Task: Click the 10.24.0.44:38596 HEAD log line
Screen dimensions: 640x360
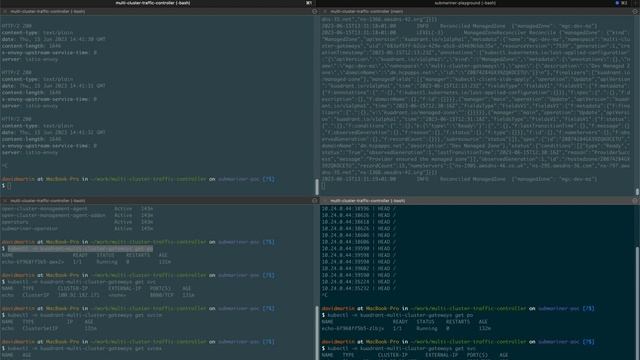Action: pos(358,209)
